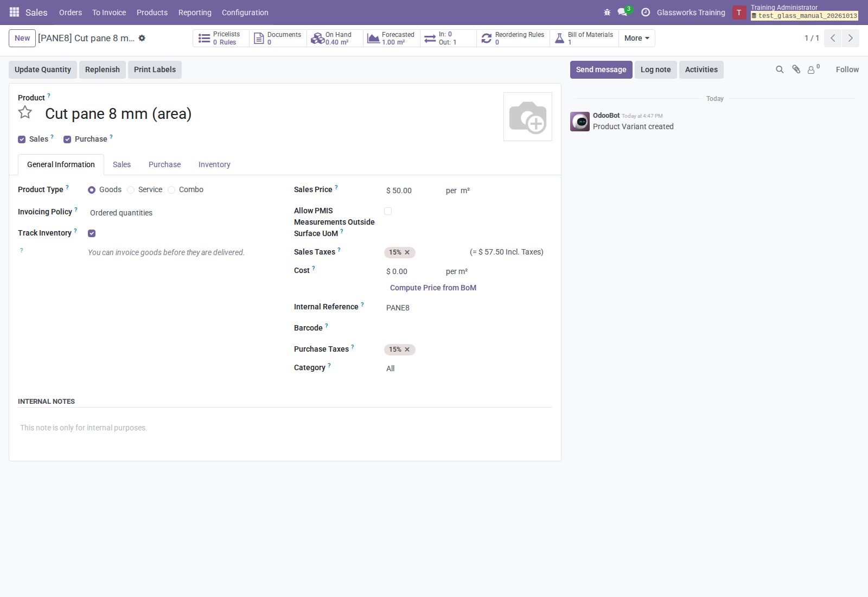Open Bill of Materials stat
Viewport: 868px width, 597px height.
pos(584,38)
